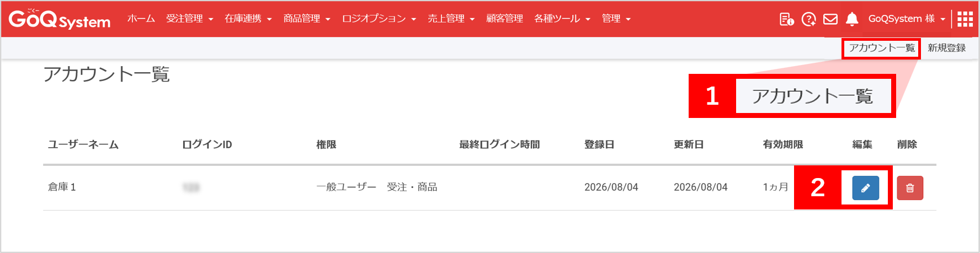Click the red trash delete button for 倉庫1
The width and height of the screenshot is (980, 253).
(x=910, y=188)
